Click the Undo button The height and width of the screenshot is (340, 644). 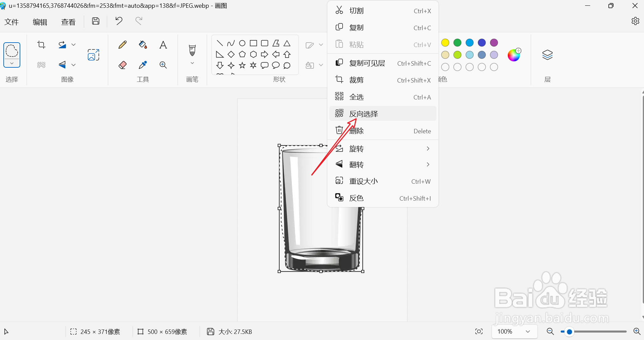click(119, 21)
